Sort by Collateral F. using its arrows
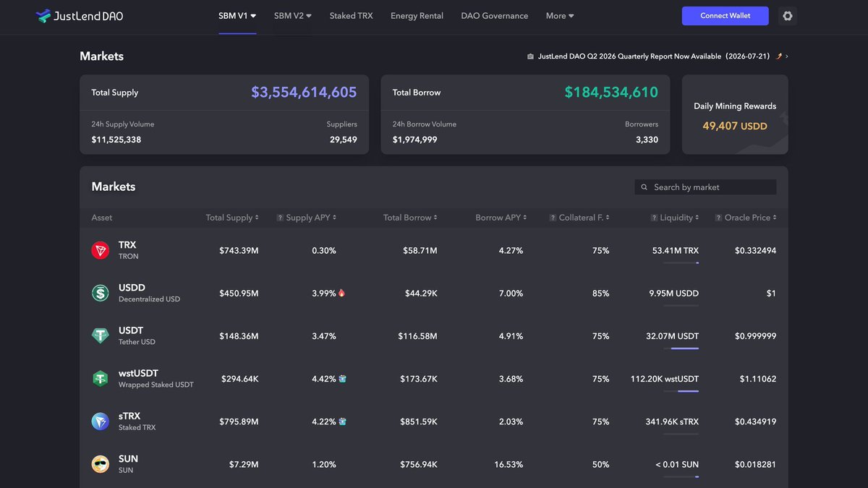The width and height of the screenshot is (868, 488). [608, 218]
